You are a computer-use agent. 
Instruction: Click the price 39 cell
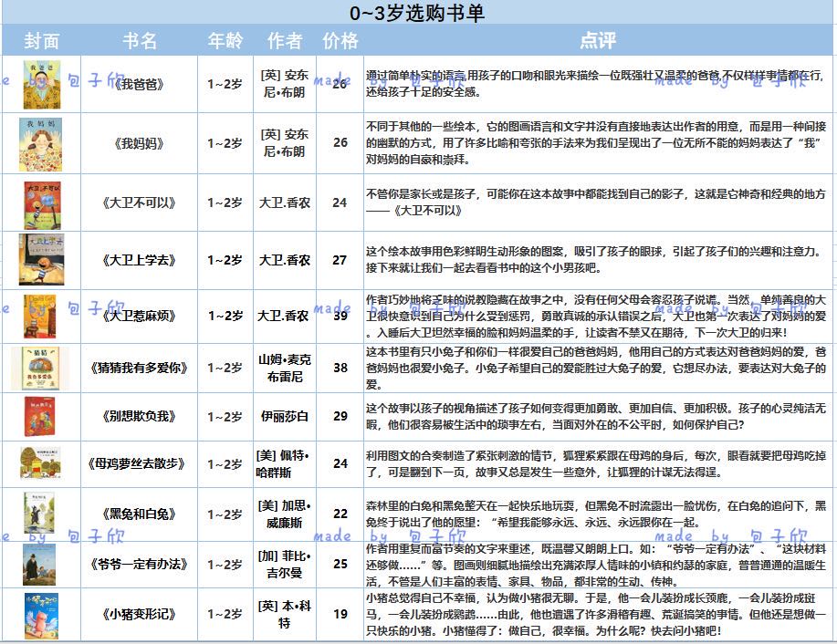[340, 316]
